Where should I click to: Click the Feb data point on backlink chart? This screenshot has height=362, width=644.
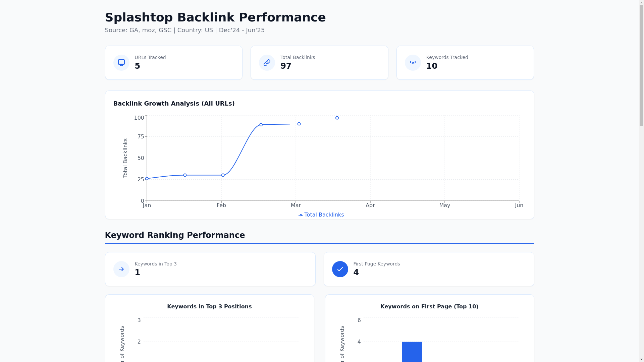[223, 175]
